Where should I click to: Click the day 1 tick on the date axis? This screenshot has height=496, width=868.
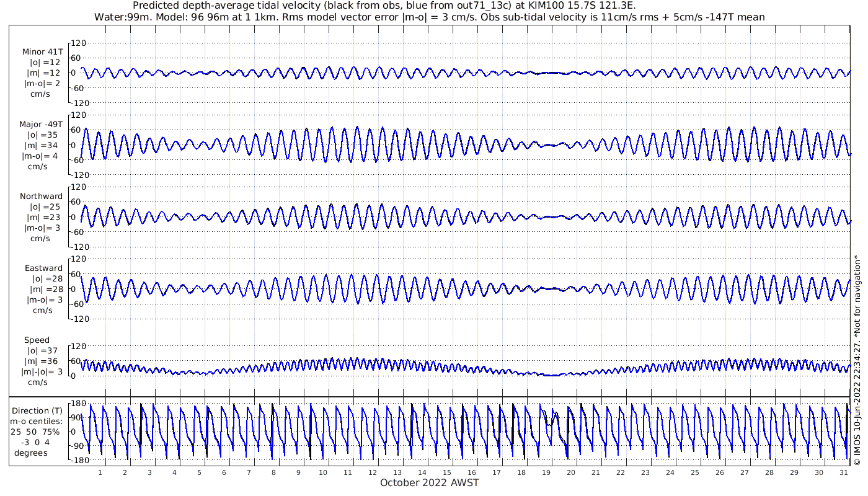100,472
